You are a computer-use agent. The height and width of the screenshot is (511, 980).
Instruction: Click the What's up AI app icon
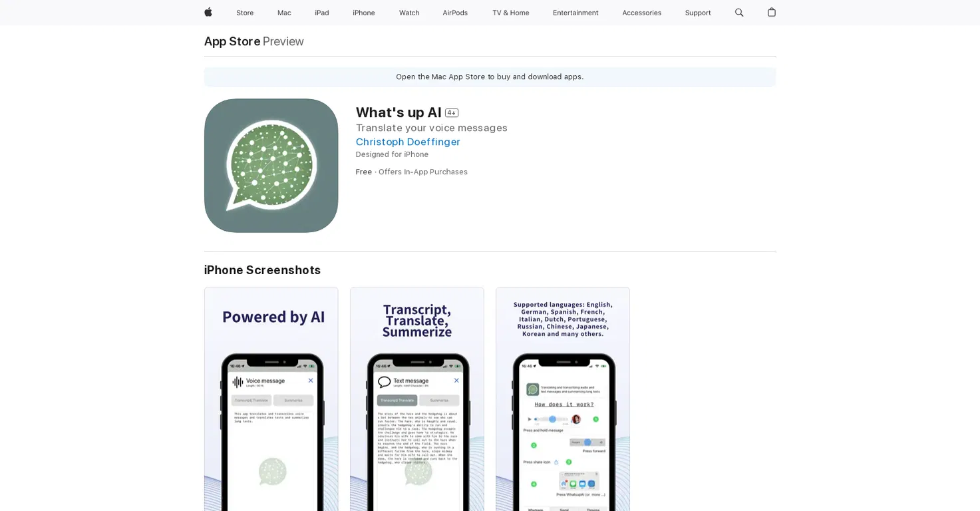271,166
